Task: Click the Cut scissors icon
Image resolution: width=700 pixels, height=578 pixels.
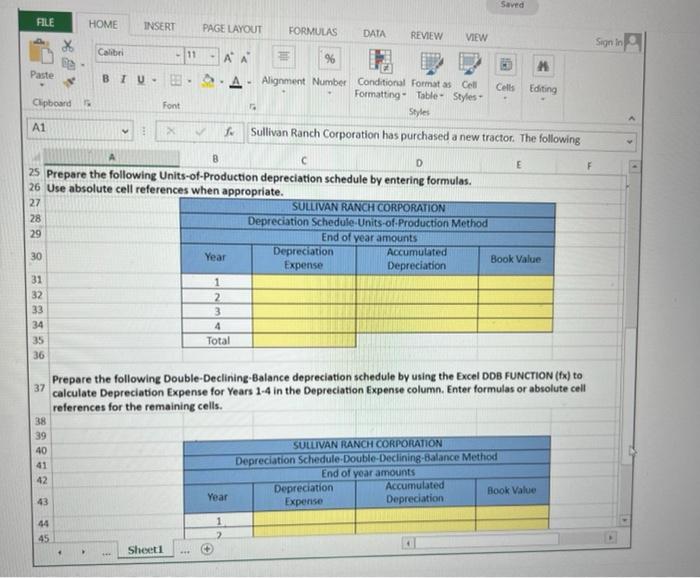Action: [x=67, y=46]
